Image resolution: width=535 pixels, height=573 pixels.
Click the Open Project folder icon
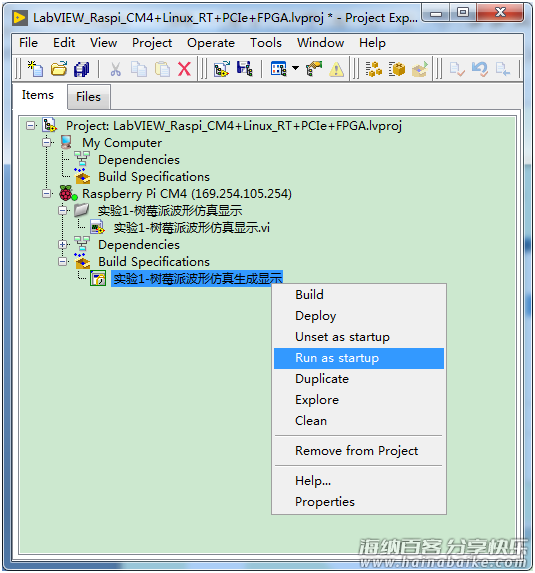tap(59, 69)
